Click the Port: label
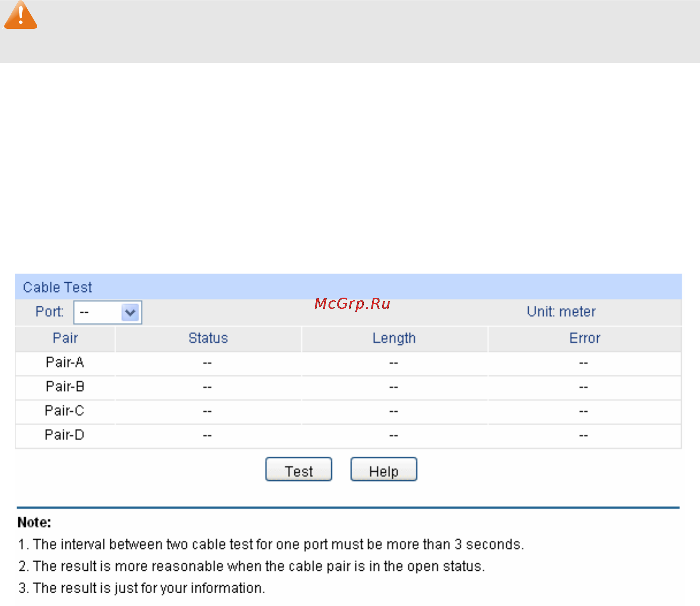 49,311
